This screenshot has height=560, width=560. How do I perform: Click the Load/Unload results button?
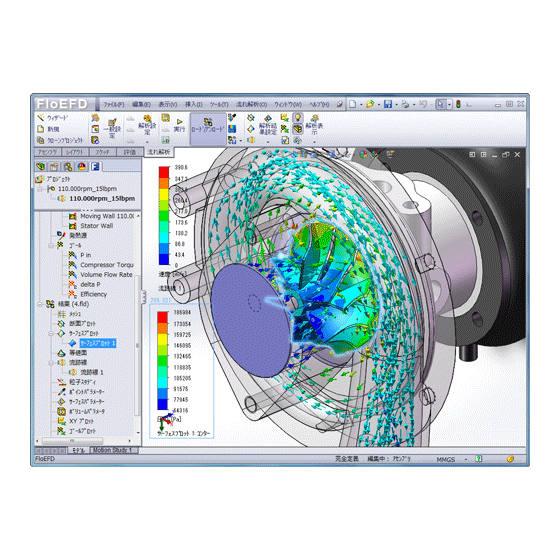[208, 129]
